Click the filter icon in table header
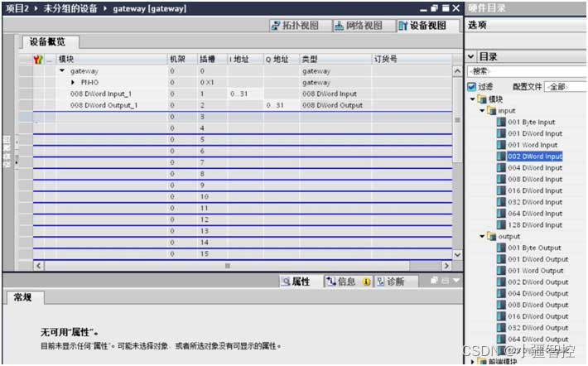The height and width of the screenshot is (366, 588). [x=38, y=60]
